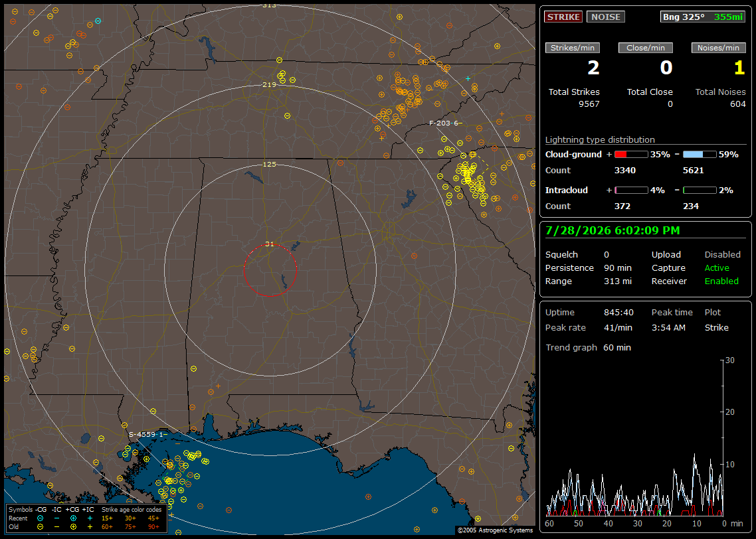Screen dimensions: 756x539
Task: Toggle the Upload status Disabled
Action: pyautogui.click(x=722, y=255)
